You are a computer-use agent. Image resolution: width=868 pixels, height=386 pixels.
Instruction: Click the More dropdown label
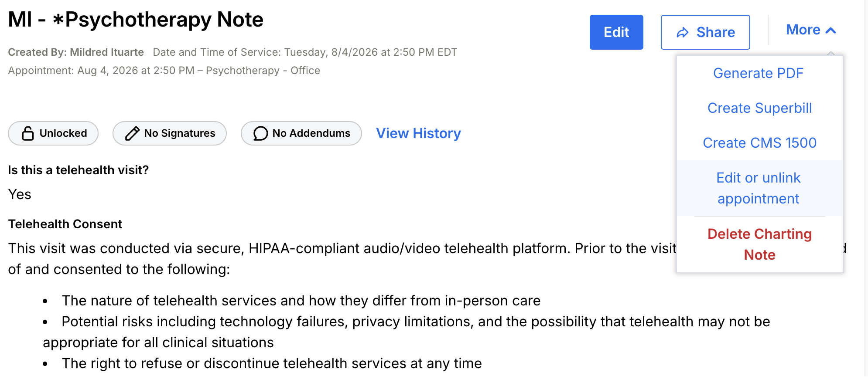tap(803, 30)
